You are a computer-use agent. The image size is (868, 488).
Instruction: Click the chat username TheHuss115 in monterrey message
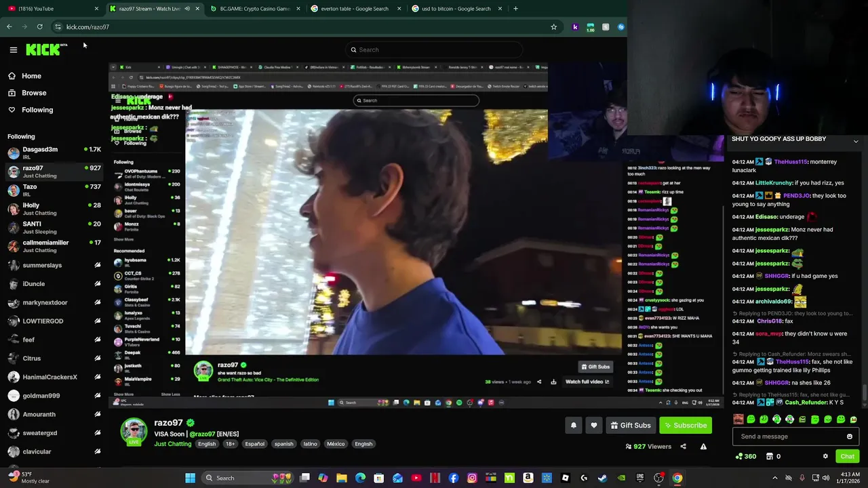coord(791,162)
